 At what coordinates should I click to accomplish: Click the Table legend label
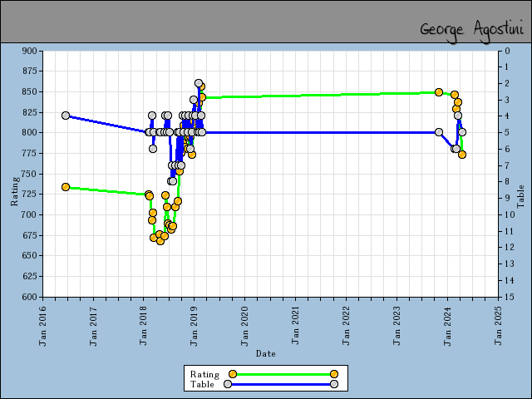tap(202, 384)
